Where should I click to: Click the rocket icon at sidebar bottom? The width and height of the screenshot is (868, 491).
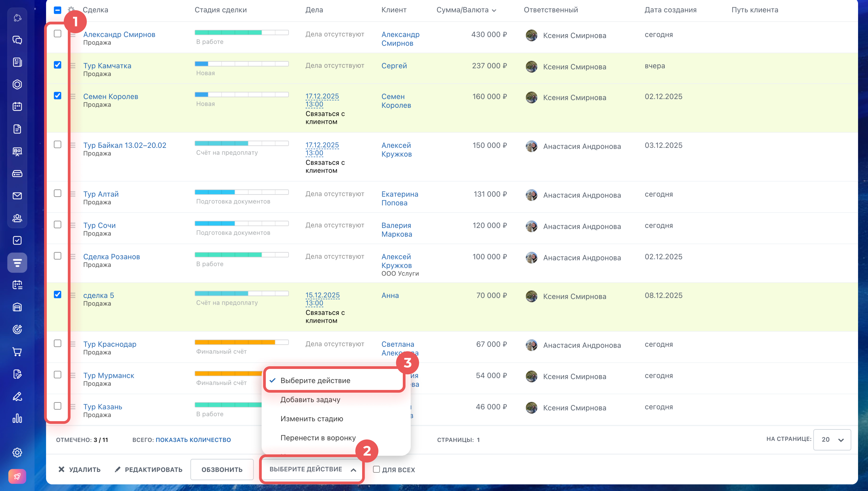17,476
